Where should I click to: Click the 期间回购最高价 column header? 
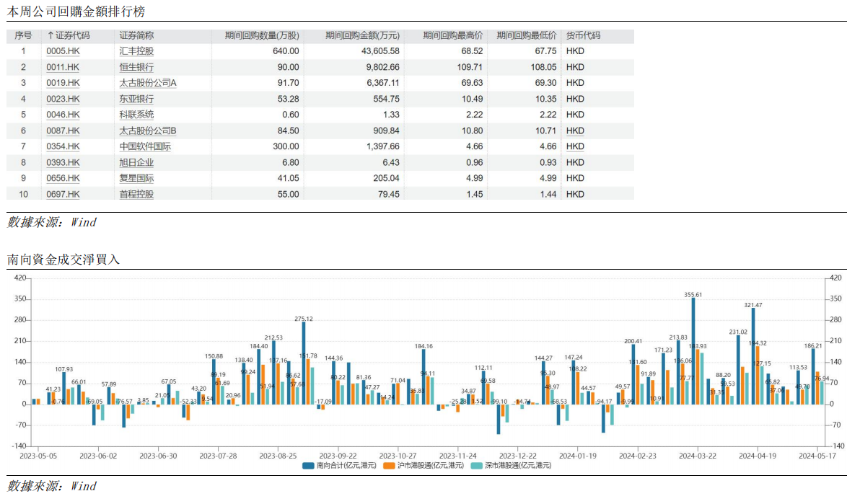click(452, 35)
